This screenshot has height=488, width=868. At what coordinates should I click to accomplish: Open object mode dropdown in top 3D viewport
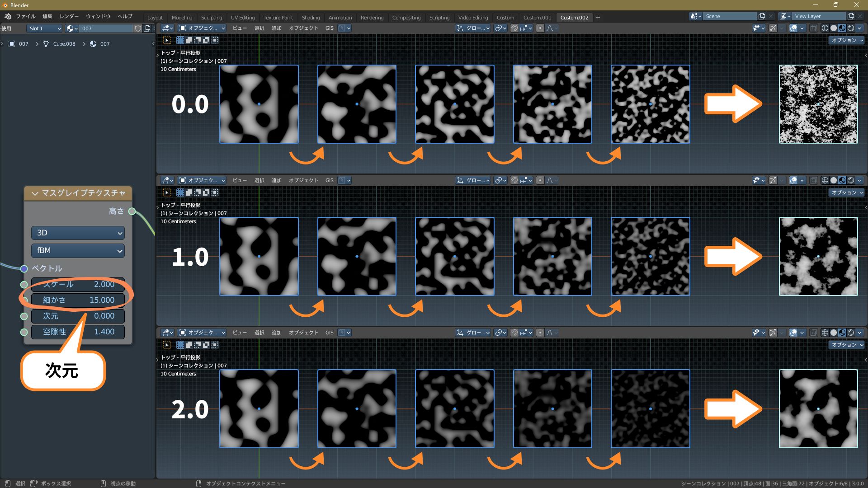[x=202, y=28]
